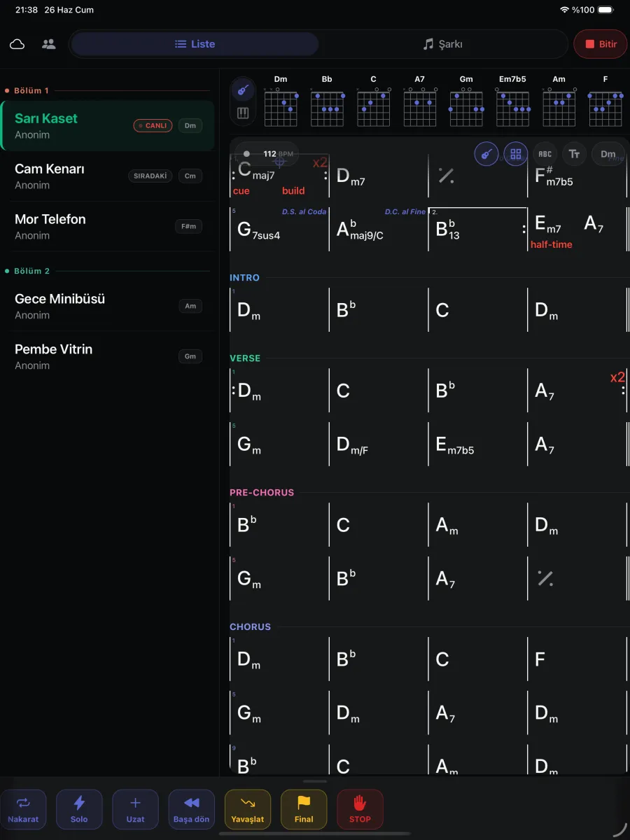
Task: Click the F#m key badge
Action: pyautogui.click(x=189, y=227)
